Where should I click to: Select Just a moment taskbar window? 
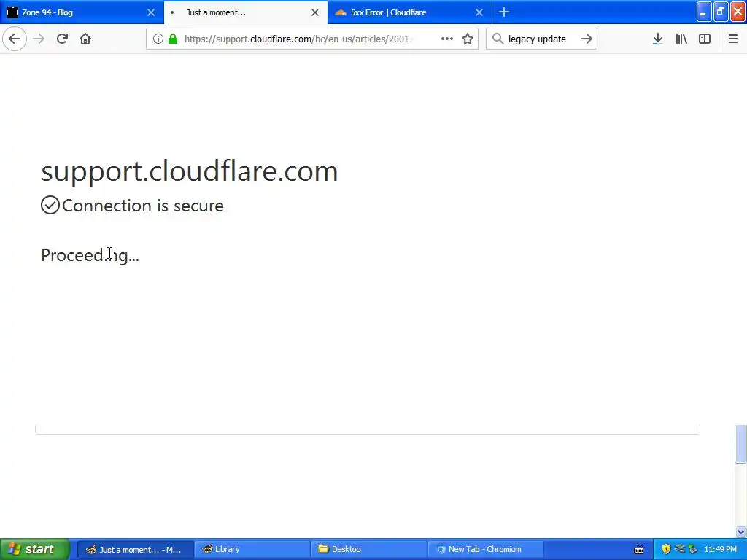(136, 549)
